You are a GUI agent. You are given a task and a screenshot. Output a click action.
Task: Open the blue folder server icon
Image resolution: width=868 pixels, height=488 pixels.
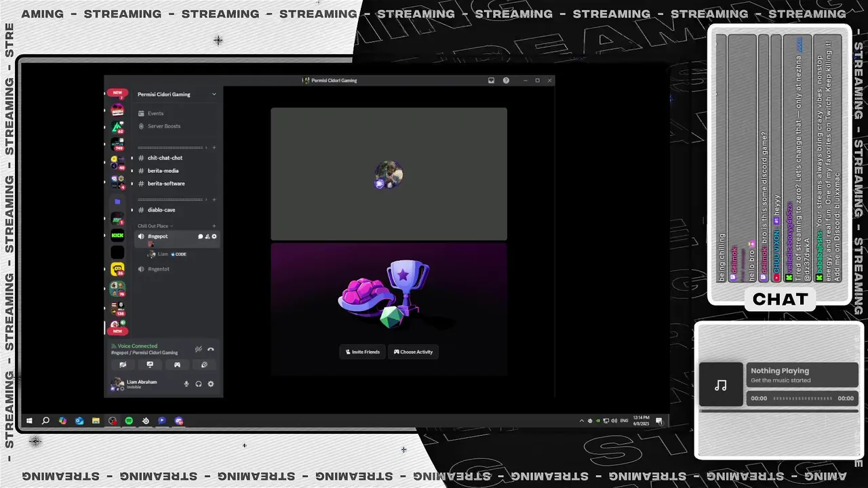117,201
